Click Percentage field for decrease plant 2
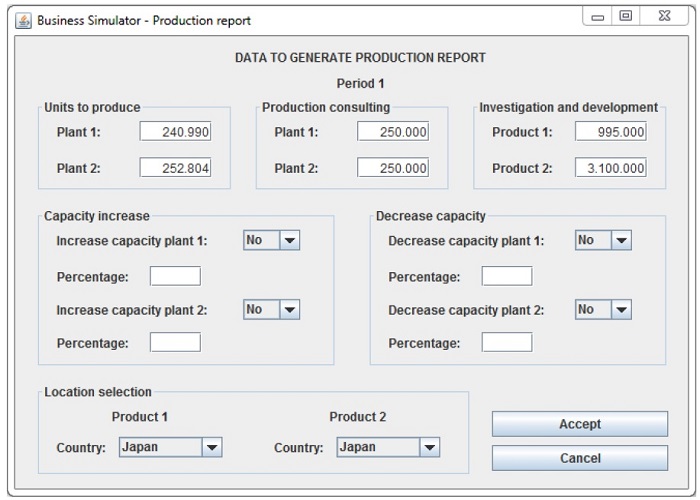700x500 pixels. [507, 343]
